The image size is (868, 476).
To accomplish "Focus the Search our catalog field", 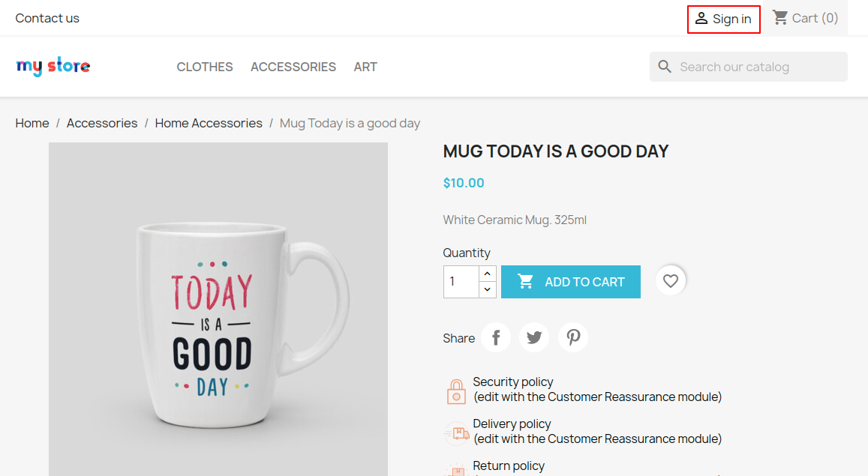I will tap(758, 67).
